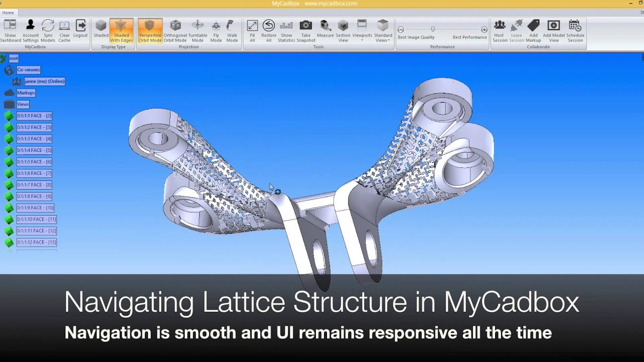The height and width of the screenshot is (362, 644).
Task: Select the Co-viewers tree node
Action: pyautogui.click(x=29, y=70)
